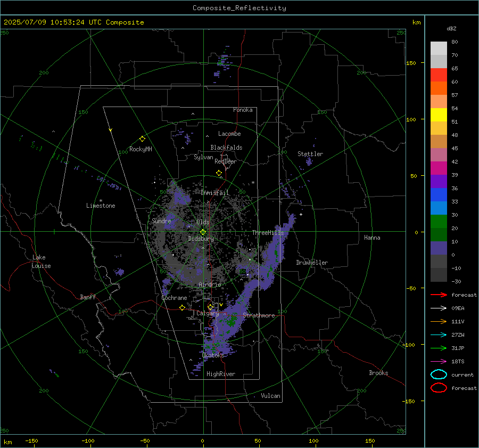Click the yellow diamond marker near Cochrane
Screen dimensions: 479x448
[x=182, y=307]
